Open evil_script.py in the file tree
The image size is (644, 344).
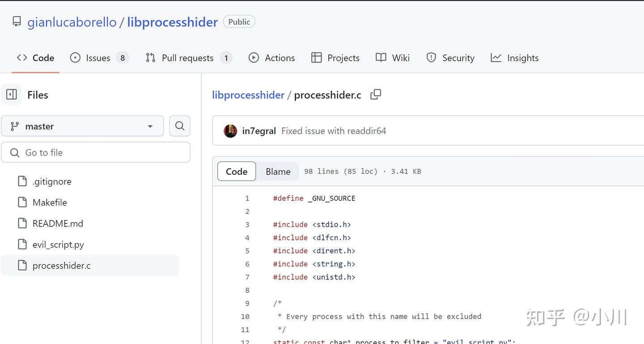coord(58,244)
